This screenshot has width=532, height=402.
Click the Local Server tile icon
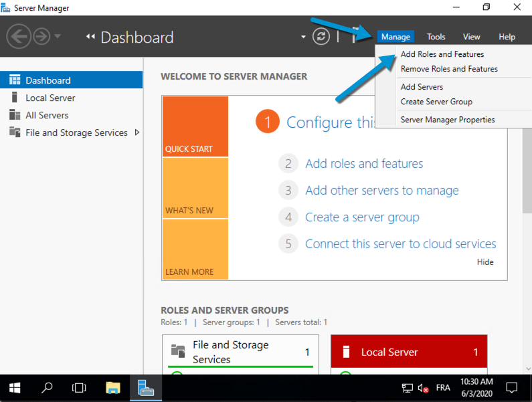coord(346,352)
